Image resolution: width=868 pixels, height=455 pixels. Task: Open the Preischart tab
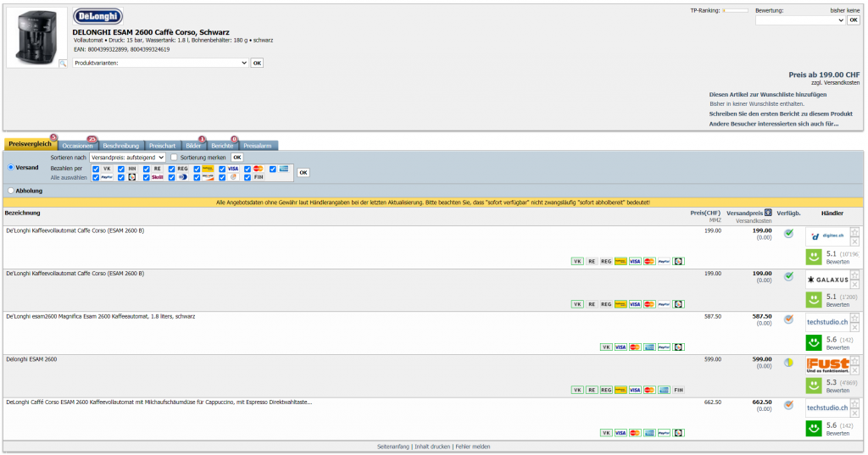pos(162,146)
